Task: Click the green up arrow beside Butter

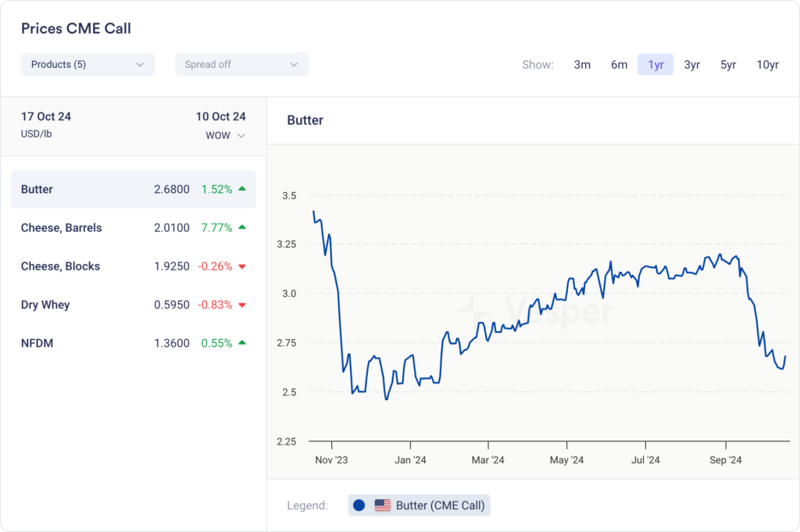Action: [242, 189]
